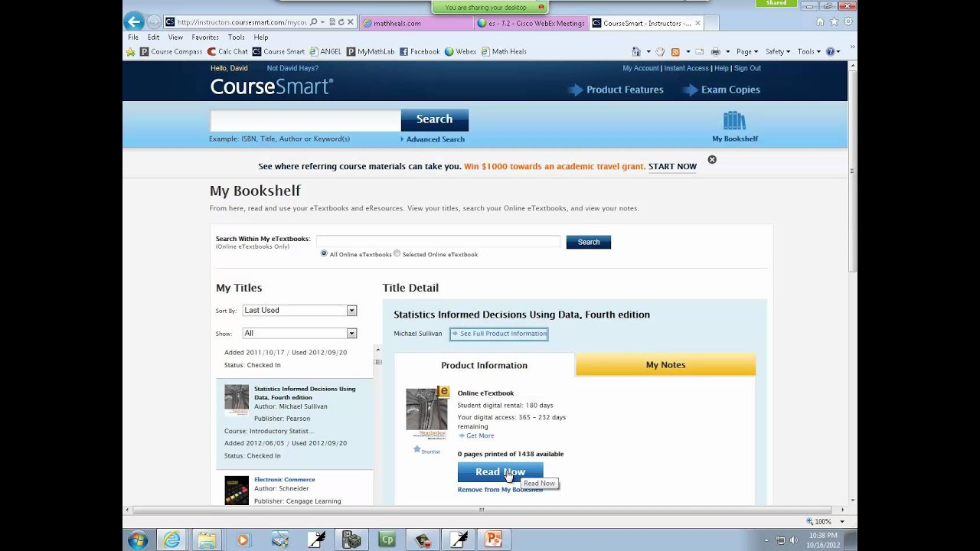The width and height of the screenshot is (980, 551).
Task: Click the volume icon in system tray
Action: pyautogui.click(x=793, y=540)
